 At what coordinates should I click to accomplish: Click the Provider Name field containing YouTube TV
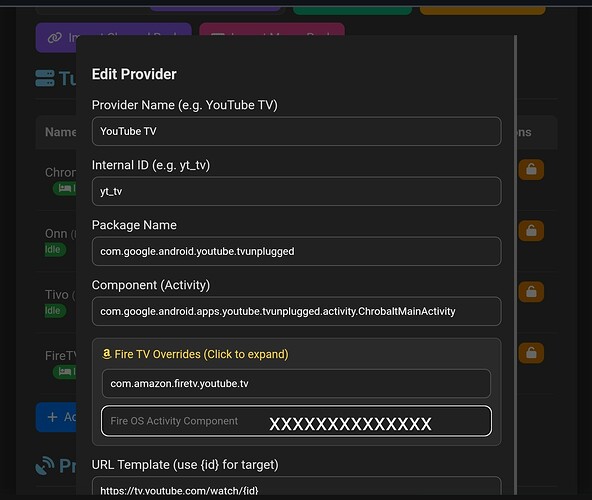click(296, 131)
